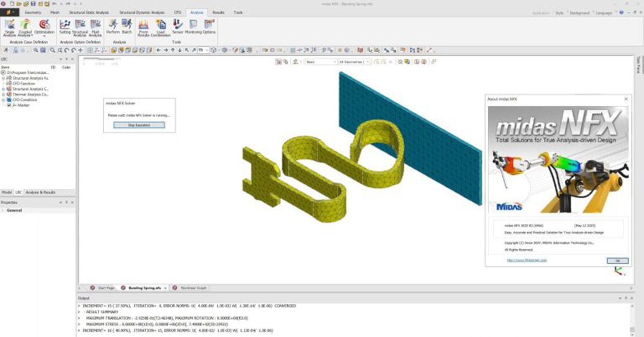644x337 pixels.
Task: Switch to the Nonlinear Graph tab
Action: [x=191, y=288]
